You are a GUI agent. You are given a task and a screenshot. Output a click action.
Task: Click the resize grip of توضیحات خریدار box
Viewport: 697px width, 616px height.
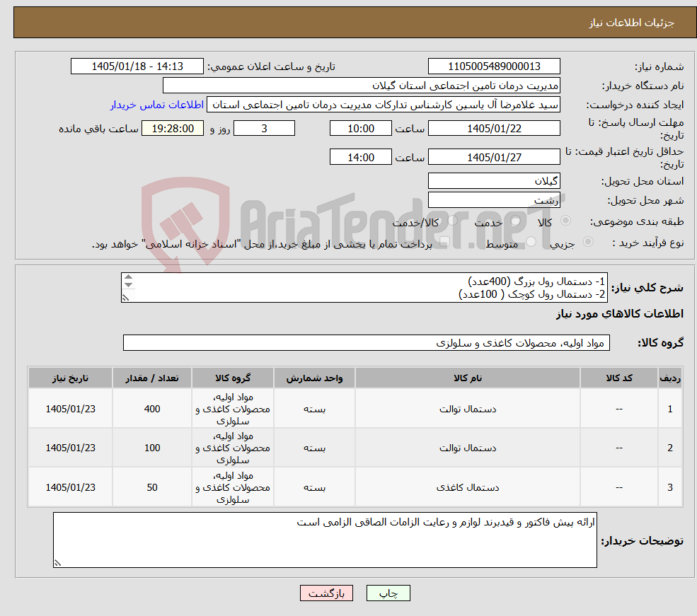[57, 563]
